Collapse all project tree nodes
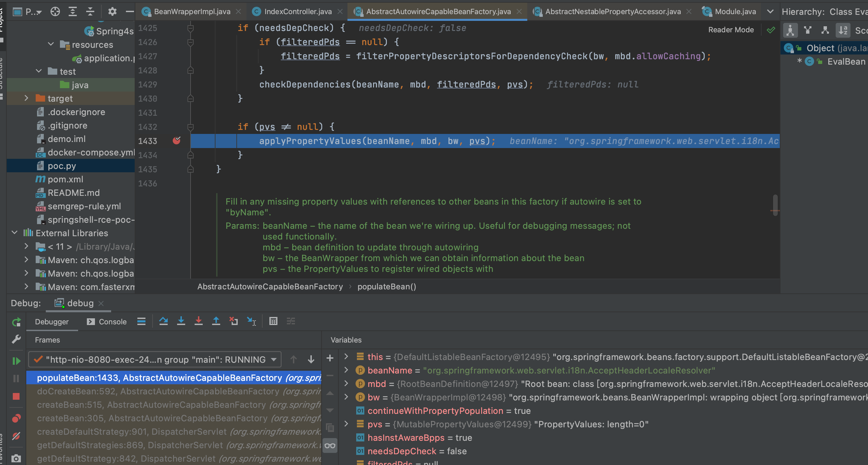Screen dimensions: 868x465 (90, 12)
